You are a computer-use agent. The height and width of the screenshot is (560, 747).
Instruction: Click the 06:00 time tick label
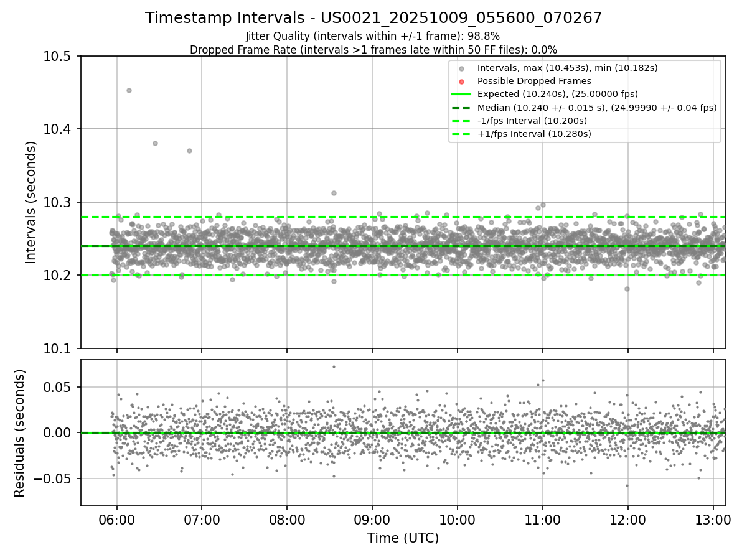[116, 519]
